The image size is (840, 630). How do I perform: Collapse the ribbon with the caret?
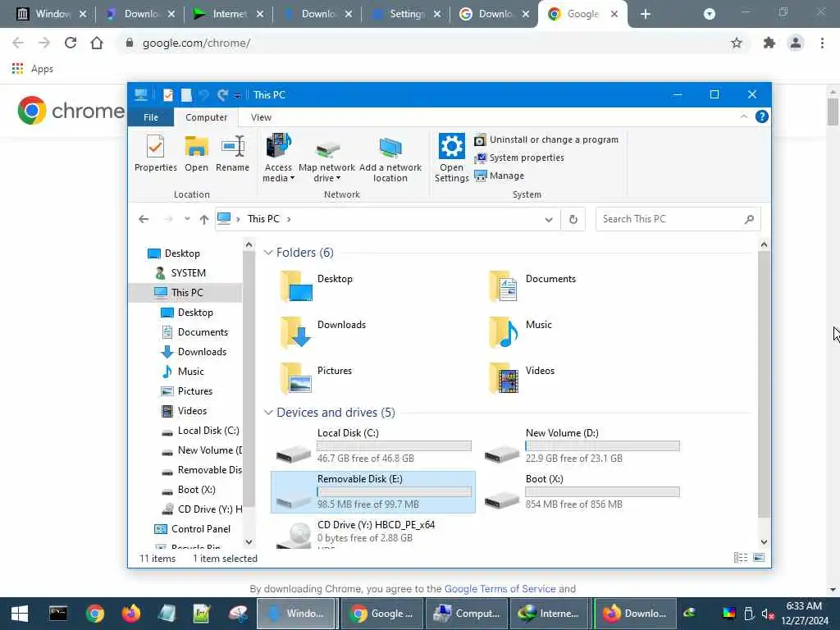pyautogui.click(x=743, y=116)
